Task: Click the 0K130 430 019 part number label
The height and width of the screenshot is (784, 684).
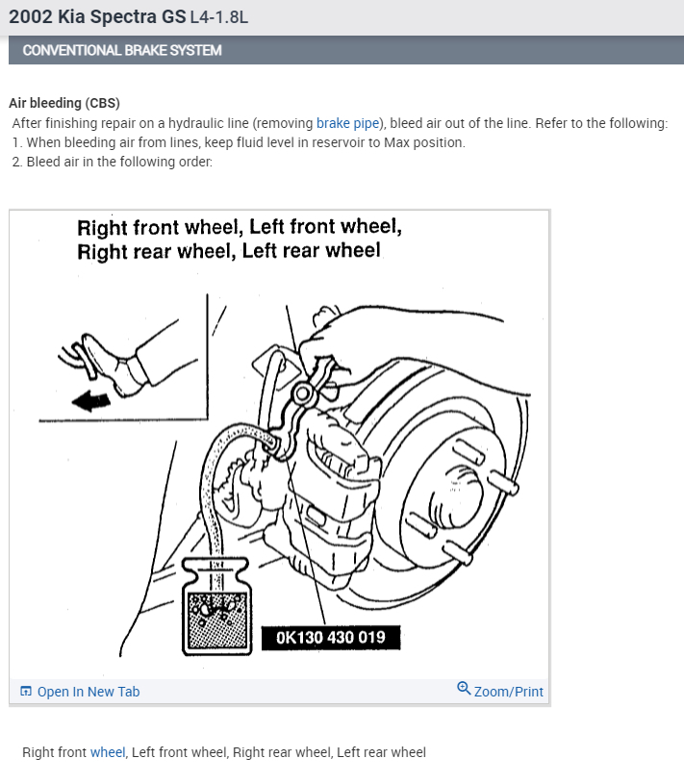Action: click(x=331, y=638)
